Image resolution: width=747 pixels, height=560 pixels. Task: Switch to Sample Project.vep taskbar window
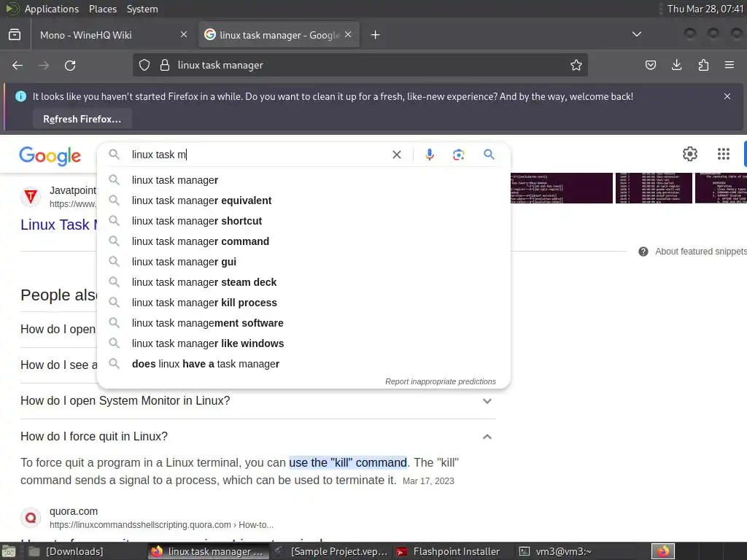click(332, 551)
